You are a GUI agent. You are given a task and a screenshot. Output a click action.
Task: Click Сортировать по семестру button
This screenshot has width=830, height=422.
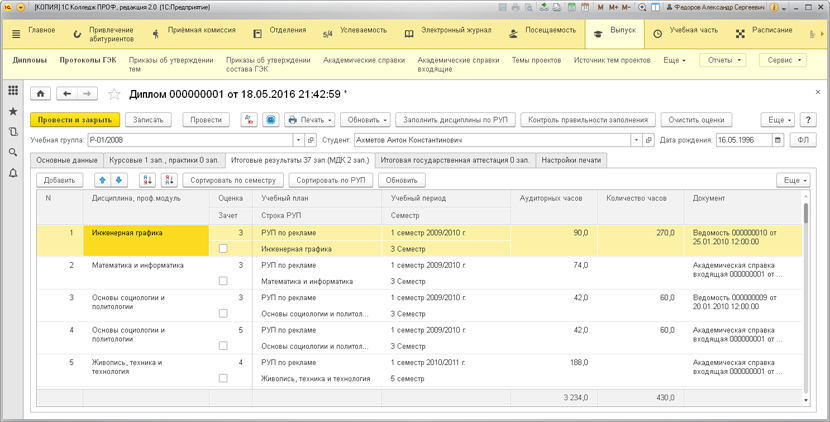click(x=233, y=180)
